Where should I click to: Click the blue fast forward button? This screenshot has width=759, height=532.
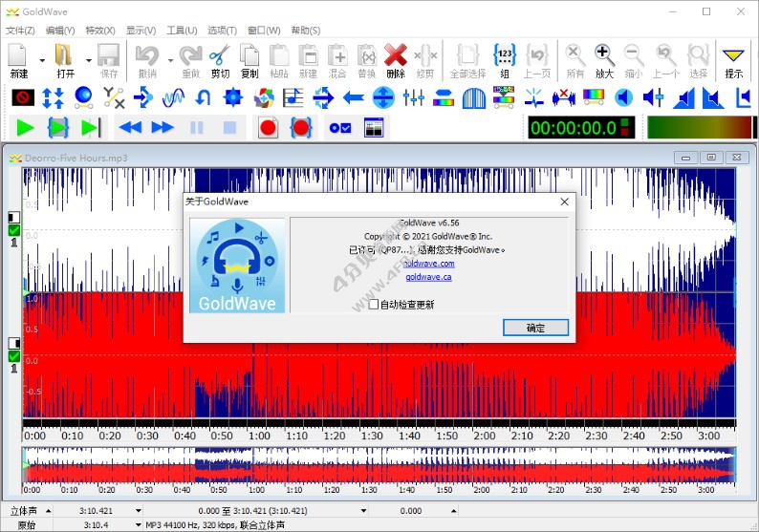pyautogui.click(x=163, y=128)
